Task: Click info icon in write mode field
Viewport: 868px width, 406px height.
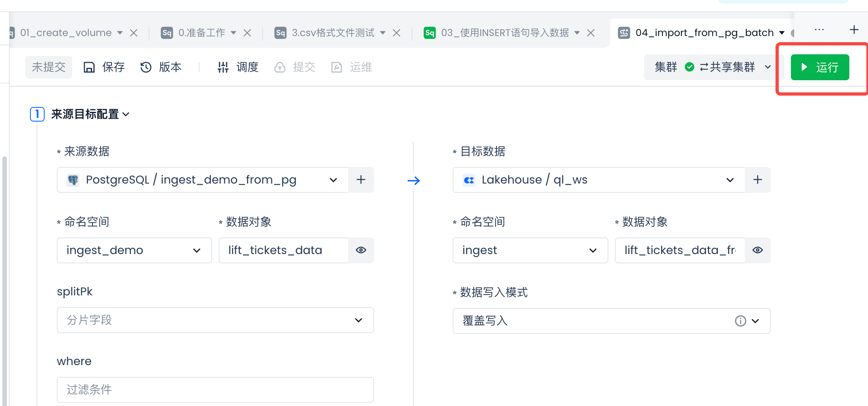Action: coord(740,321)
